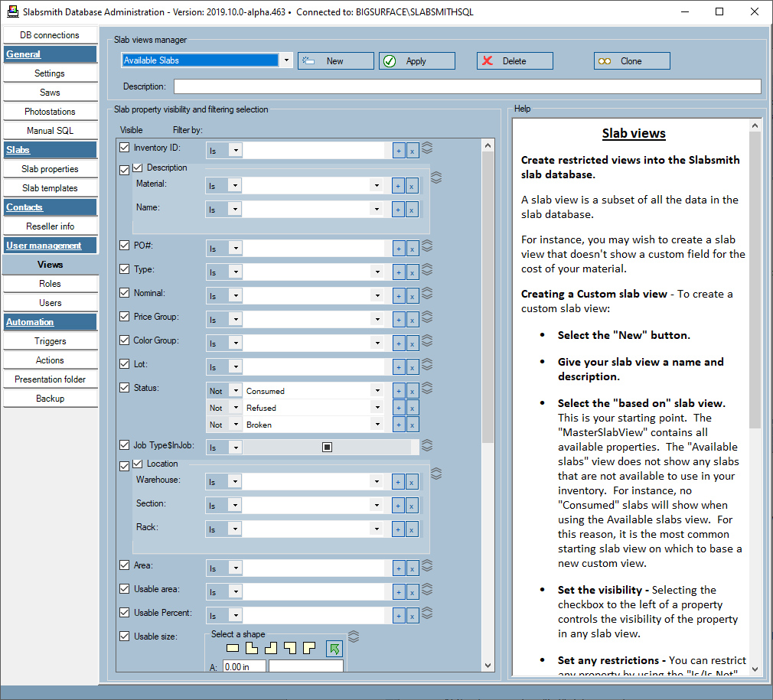Remove the Usable area filter row

coord(412,592)
